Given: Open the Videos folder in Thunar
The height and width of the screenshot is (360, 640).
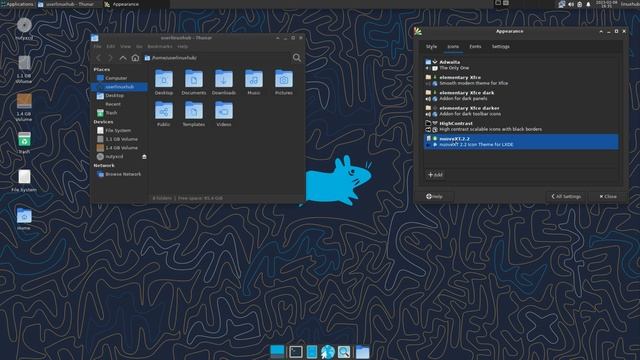Looking at the screenshot, I should [224, 113].
